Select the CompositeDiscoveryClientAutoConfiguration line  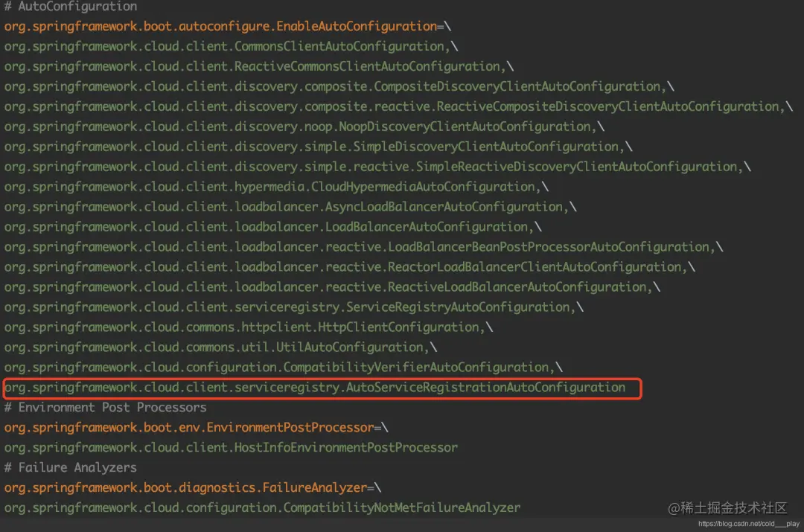click(x=339, y=86)
